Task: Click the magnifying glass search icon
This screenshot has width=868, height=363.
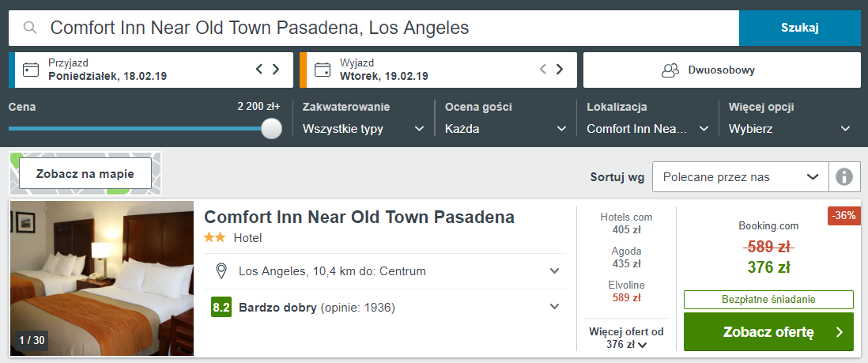Action: pos(30,28)
